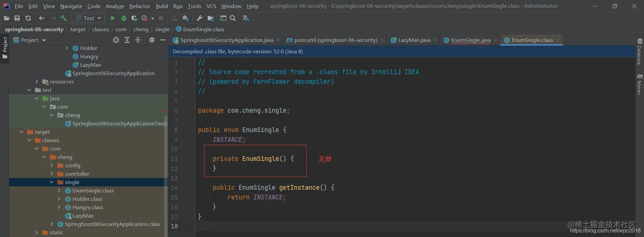Close the LazyMan.java tab
644x237 pixels.
pyautogui.click(x=435, y=40)
